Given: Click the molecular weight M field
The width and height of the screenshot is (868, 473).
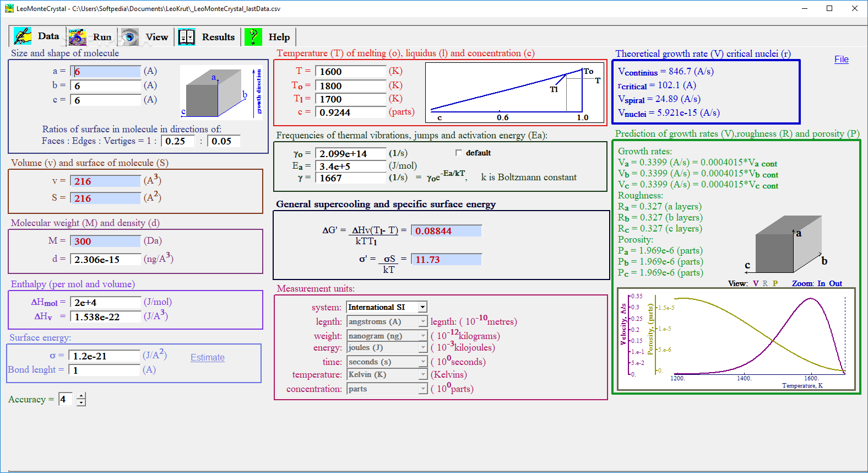Looking at the screenshot, I should coord(106,241).
